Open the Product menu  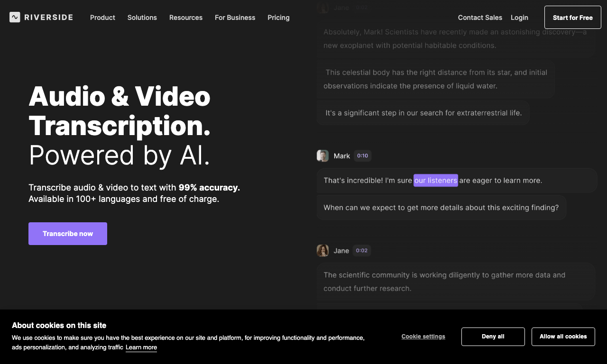pyautogui.click(x=102, y=18)
